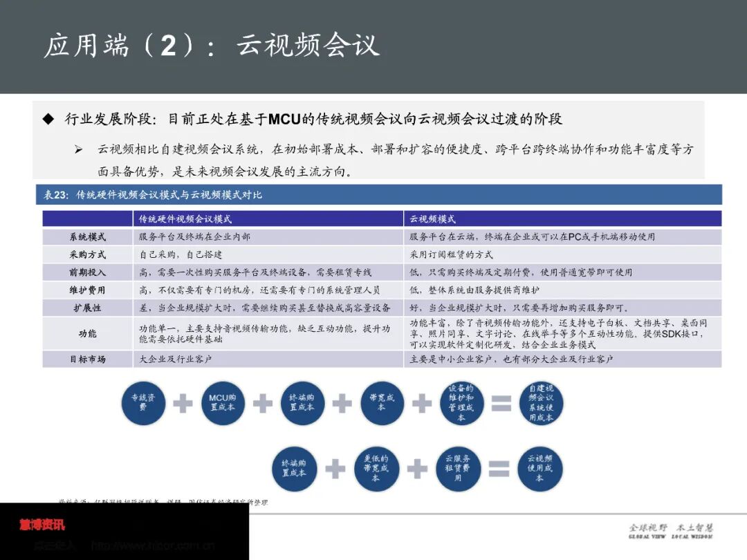Viewport: 747px width, 560px height.
Task: Click the arrow bullet before 云视频相比
Action: coord(78,150)
